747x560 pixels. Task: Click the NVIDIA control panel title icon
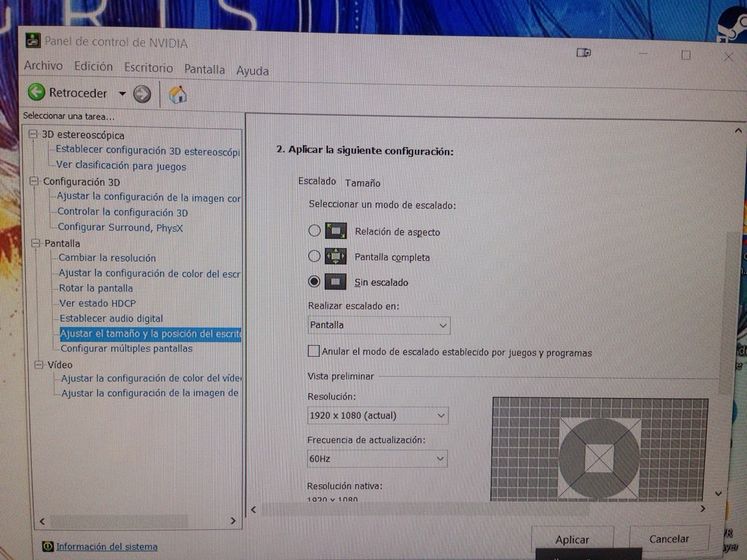coord(33,40)
